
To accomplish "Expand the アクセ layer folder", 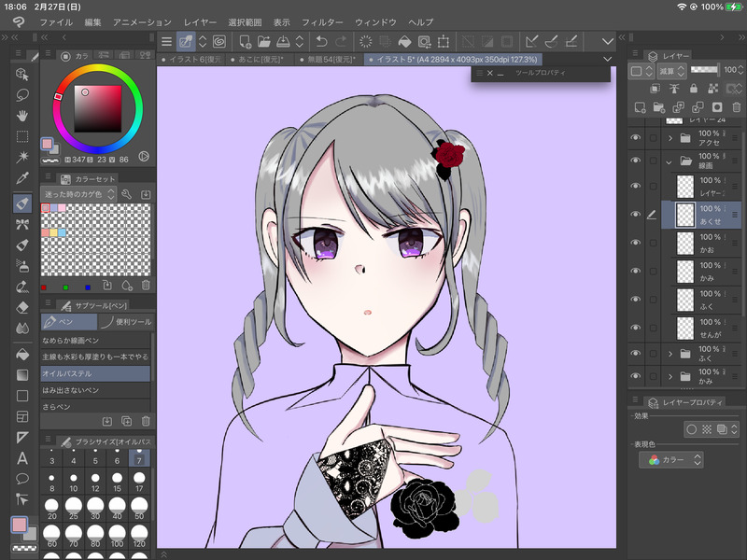I will 669,138.
